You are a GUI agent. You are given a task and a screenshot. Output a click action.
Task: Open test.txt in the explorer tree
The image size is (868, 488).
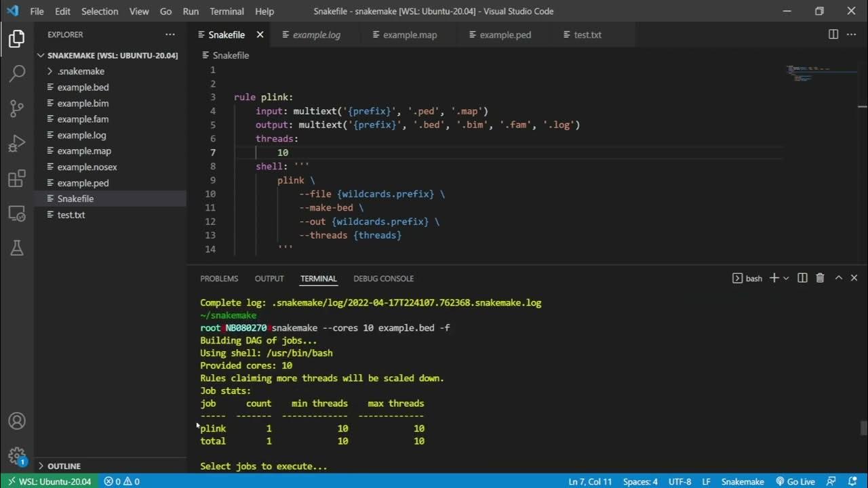point(110,215)
